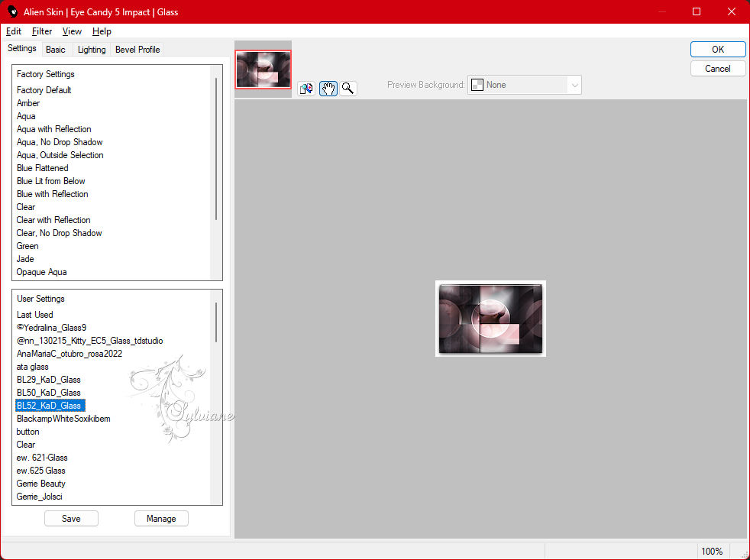Switch to the Lighting tab
Viewport: 750px width, 560px height.
point(92,50)
